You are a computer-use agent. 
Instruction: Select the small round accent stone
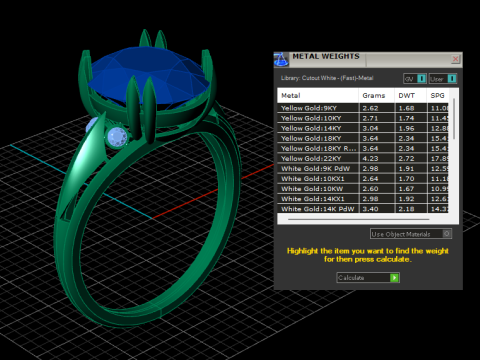click(x=116, y=137)
